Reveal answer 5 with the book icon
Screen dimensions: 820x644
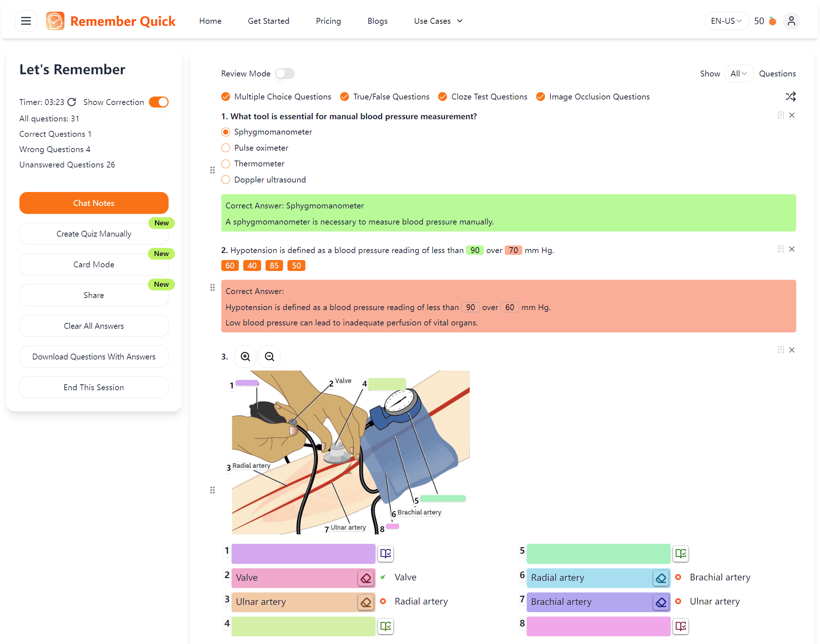click(681, 554)
